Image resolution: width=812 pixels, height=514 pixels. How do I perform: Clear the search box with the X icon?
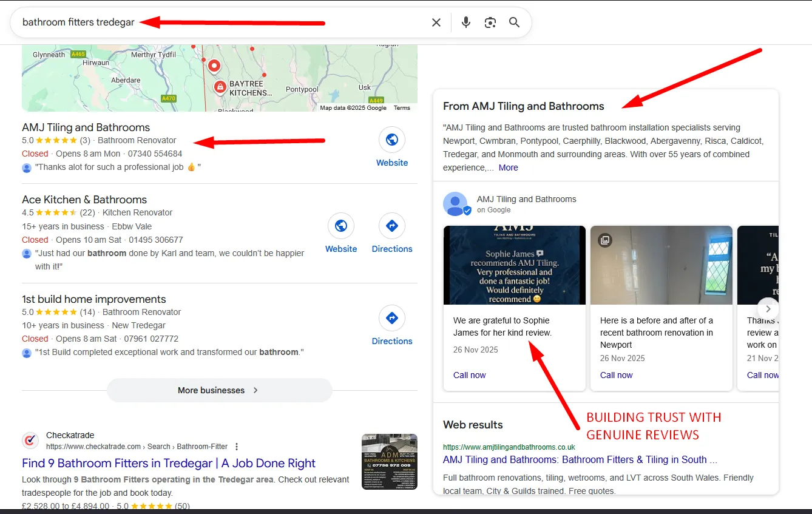point(436,22)
